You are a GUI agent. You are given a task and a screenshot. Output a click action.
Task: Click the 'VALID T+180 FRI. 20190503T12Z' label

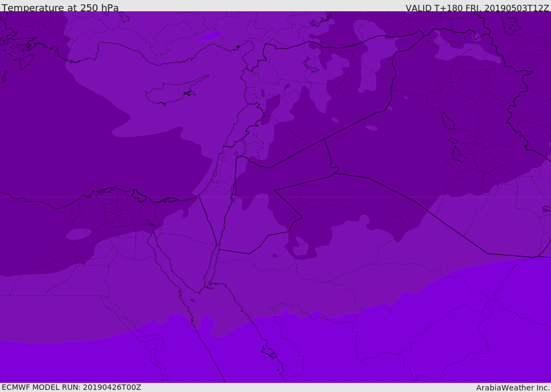tap(477, 8)
